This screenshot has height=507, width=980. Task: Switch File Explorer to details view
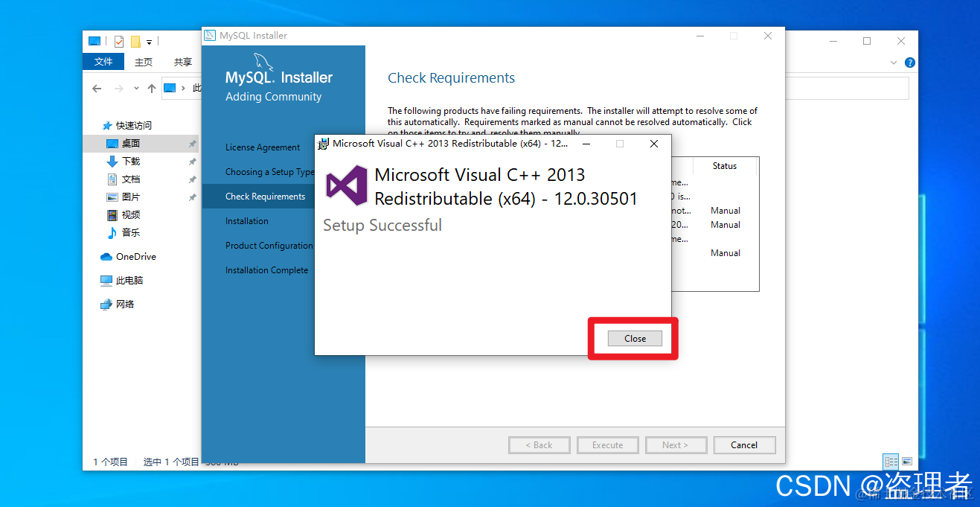(x=891, y=462)
